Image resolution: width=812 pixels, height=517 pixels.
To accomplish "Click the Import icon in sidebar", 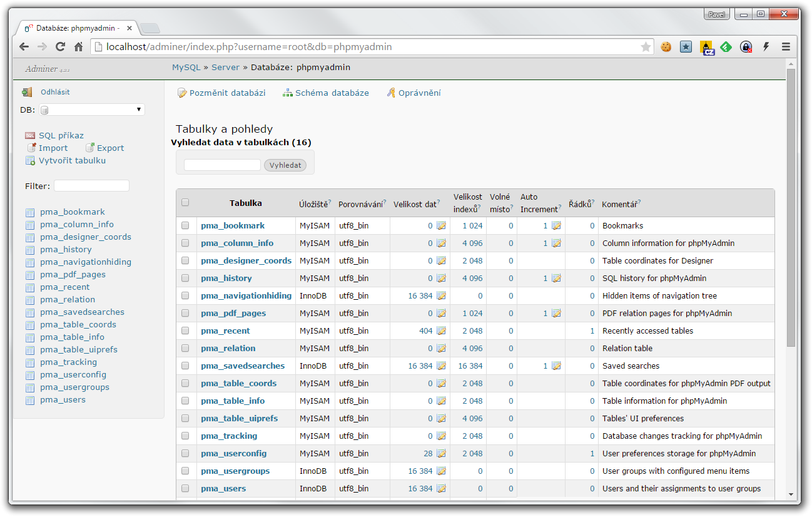I will click(31, 148).
